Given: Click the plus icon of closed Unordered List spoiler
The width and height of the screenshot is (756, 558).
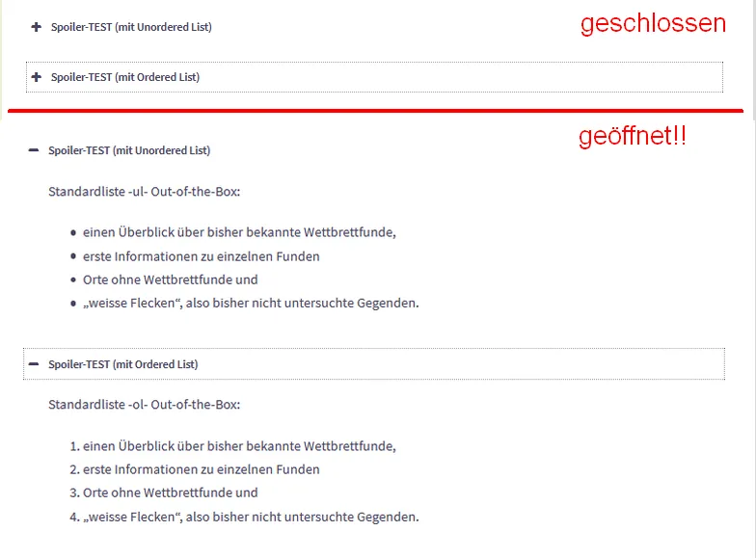Looking at the screenshot, I should point(37,27).
